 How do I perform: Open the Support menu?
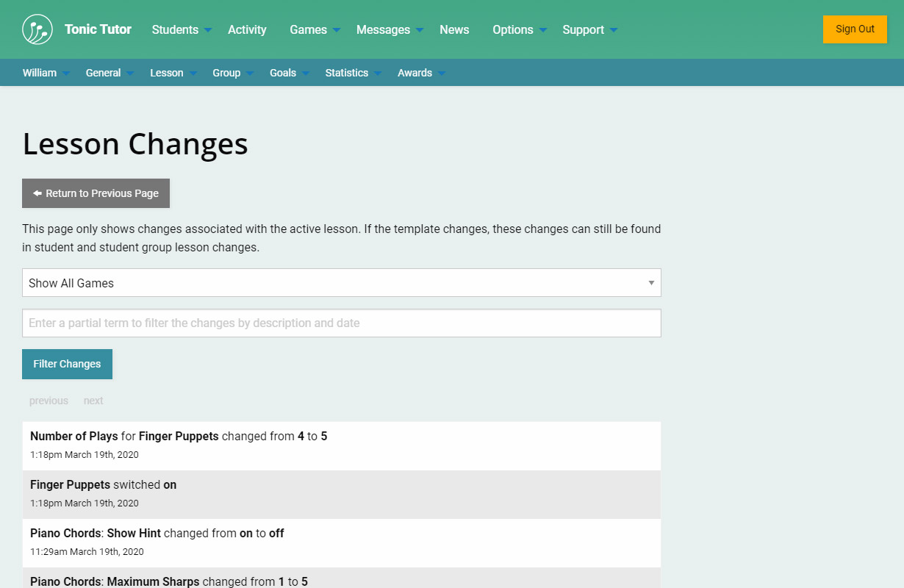tap(589, 29)
